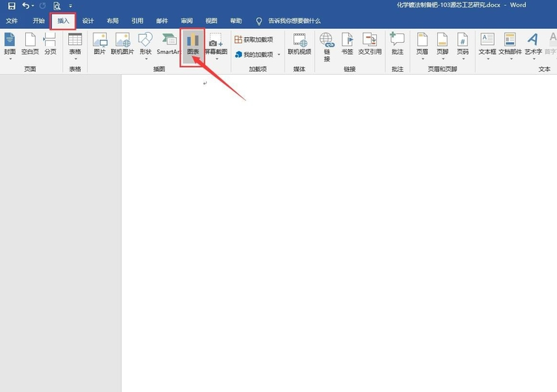Insert online video with 联机视频
The image size is (557, 392).
click(x=299, y=44)
